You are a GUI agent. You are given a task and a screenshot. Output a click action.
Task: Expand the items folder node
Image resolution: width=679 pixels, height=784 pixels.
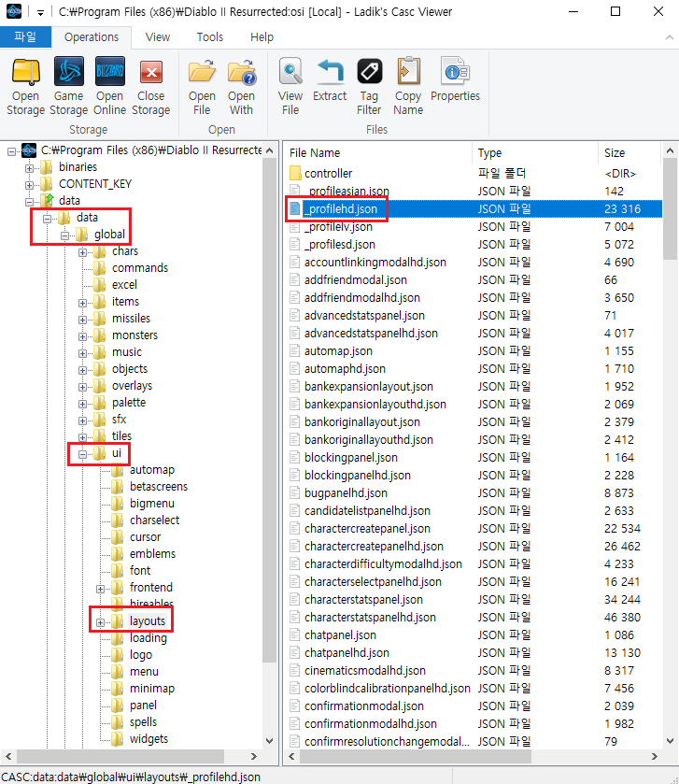point(82,303)
